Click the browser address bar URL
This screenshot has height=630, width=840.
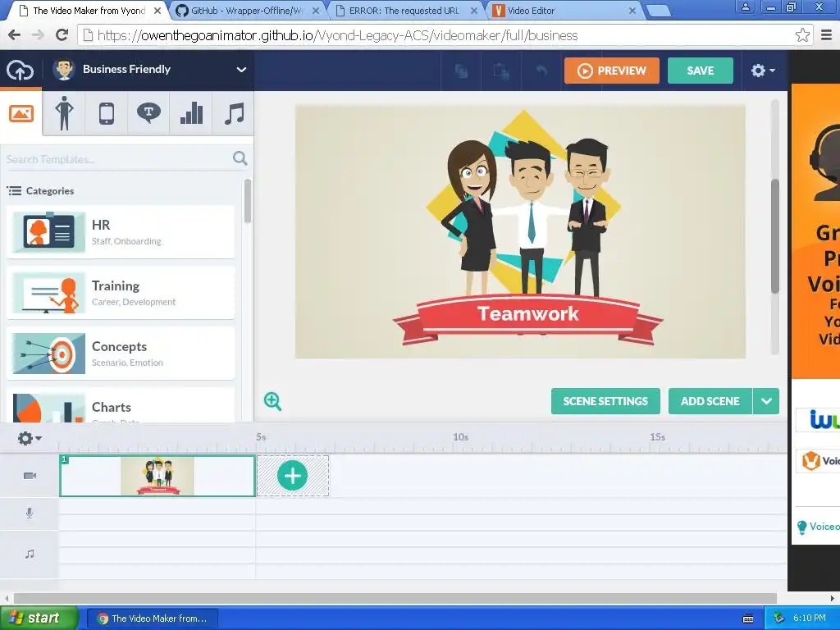(x=337, y=35)
